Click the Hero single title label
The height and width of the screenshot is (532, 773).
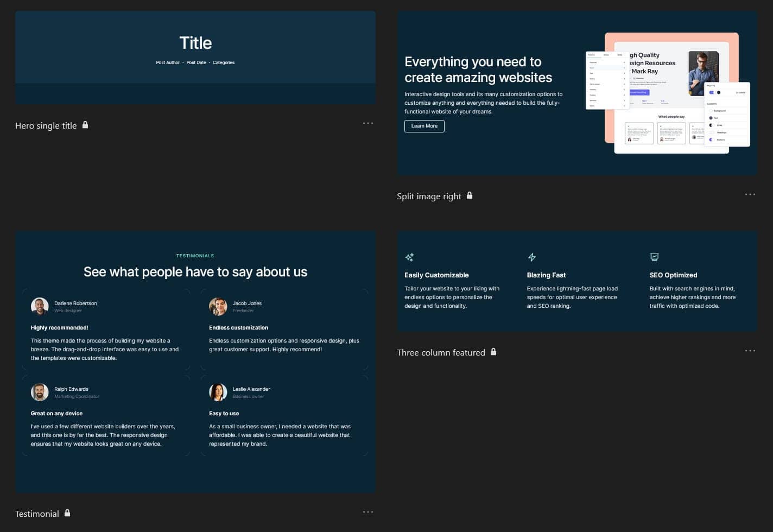point(46,125)
